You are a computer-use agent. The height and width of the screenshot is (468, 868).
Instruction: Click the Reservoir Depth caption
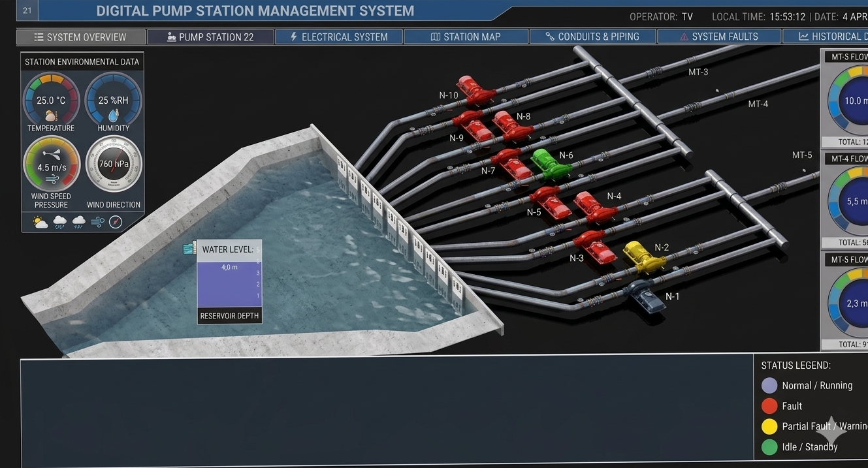pyautogui.click(x=229, y=316)
